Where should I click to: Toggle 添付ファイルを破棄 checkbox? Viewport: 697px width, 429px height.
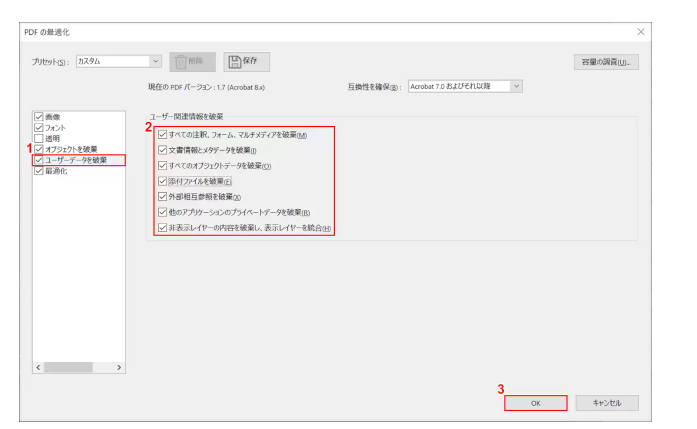pyautogui.click(x=163, y=181)
